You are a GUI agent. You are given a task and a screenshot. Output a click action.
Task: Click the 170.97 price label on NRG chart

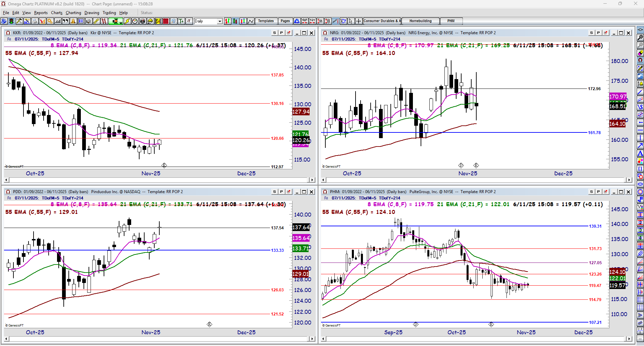(x=618, y=97)
